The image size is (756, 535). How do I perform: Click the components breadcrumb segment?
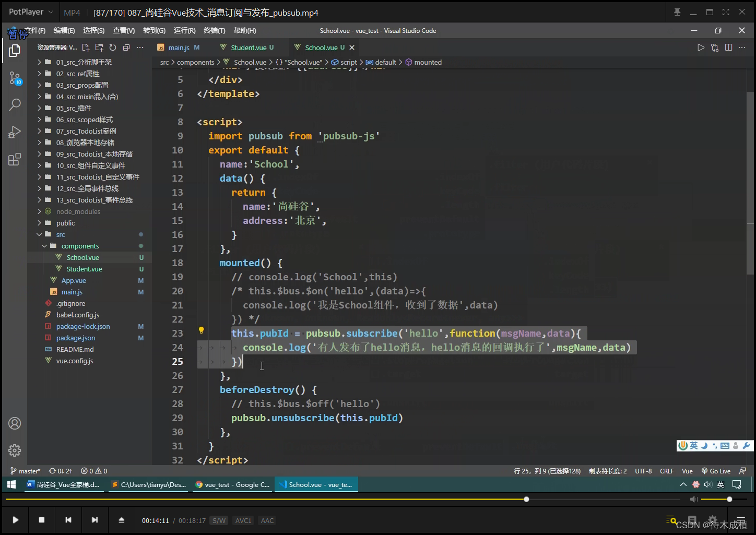coord(196,62)
